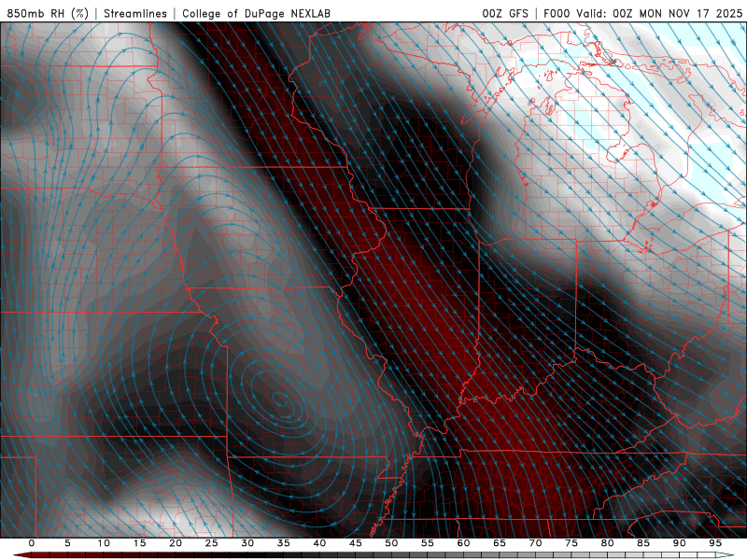747x560 pixels.
Task: Click the 'Streamlines' label in the header
Action: pos(135,13)
